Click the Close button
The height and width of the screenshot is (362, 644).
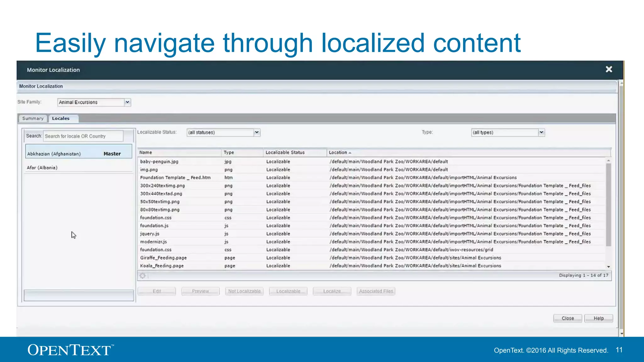point(568,318)
